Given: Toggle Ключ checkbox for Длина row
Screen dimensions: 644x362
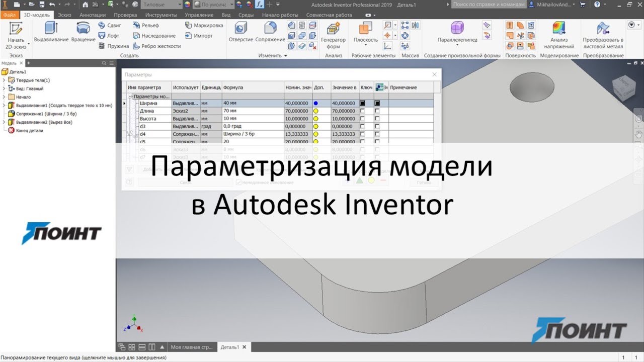Looking at the screenshot, I should pyautogui.click(x=362, y=111).
